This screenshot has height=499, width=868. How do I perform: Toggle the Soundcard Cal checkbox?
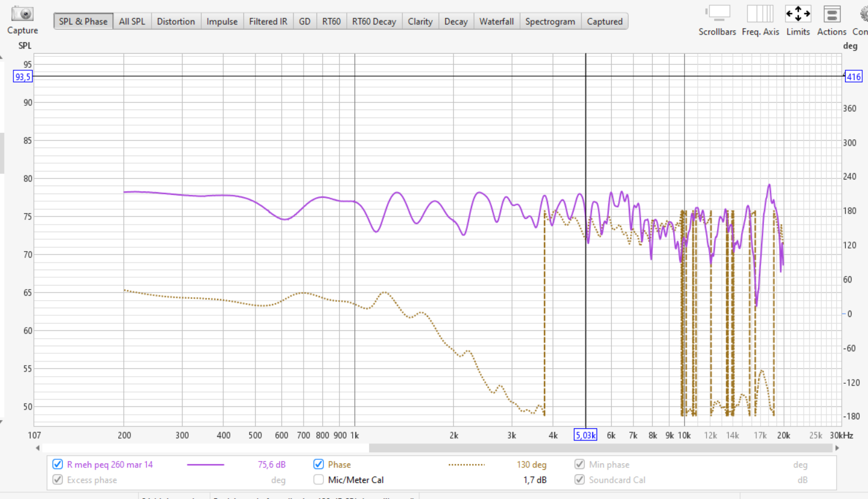click(x=579, y=480)
